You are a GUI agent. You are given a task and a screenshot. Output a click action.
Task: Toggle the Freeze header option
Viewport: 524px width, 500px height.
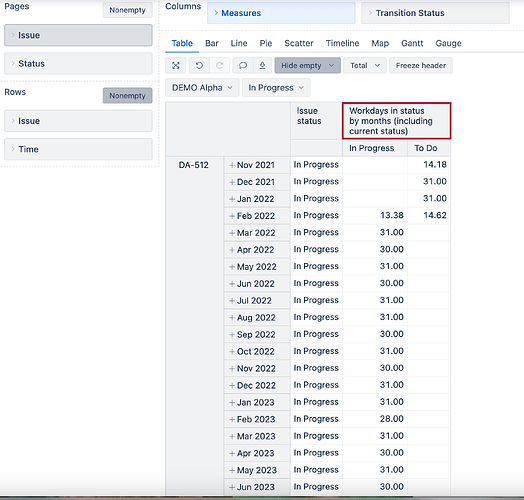(421, 66)
